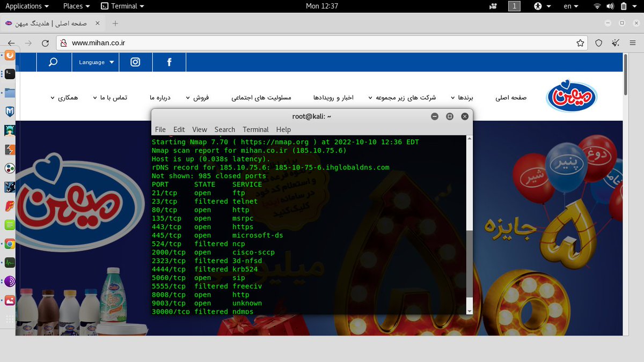The image size is (644, 362).
Task: Click the volume speaker icon
Action: 610,6
